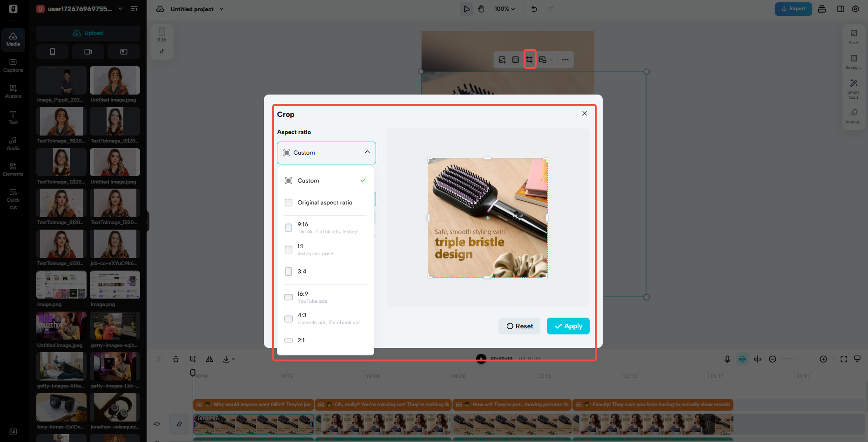Open the Elements panel
The image size is (868, 442).
(13, 169)
